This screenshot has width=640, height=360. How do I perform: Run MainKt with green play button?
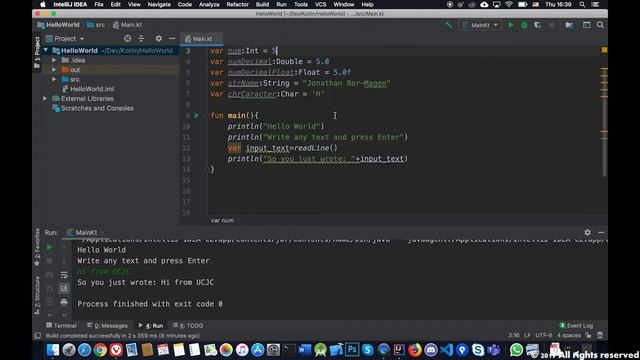[511, 25]
